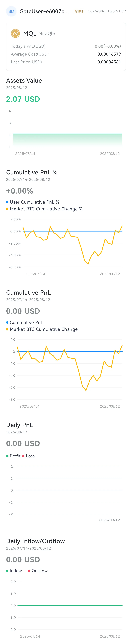Click the 2.07 USD assets value
Image resolution: width=132 pixels, height=644 pixels.
[23, 99]
